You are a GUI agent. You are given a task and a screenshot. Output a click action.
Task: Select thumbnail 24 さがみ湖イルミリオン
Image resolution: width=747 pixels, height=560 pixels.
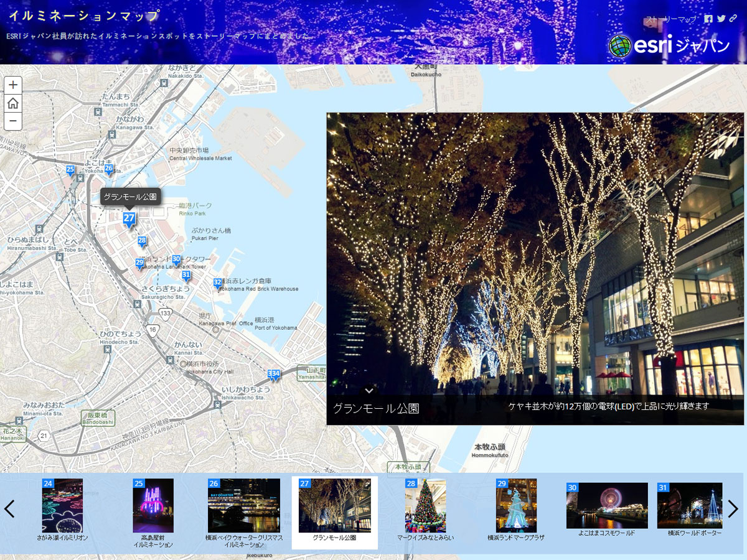pyautogui.click(x=62, y=505)
